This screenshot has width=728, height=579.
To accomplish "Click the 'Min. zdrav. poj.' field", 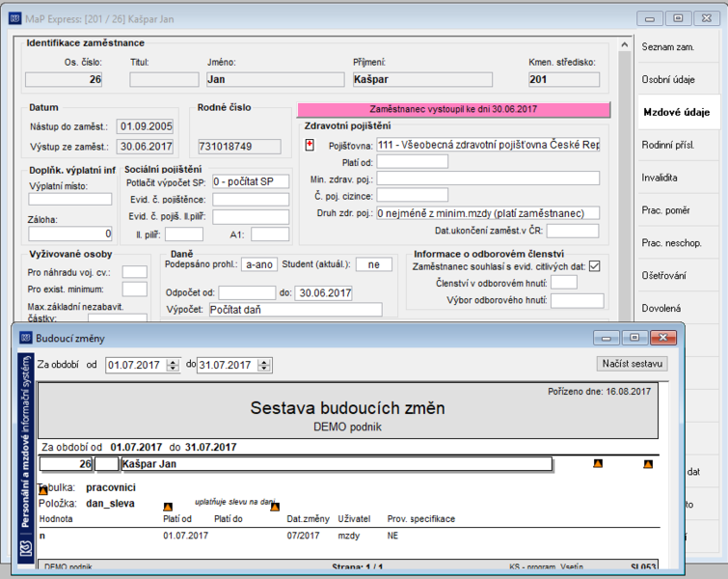I will (x=488, y=178).
